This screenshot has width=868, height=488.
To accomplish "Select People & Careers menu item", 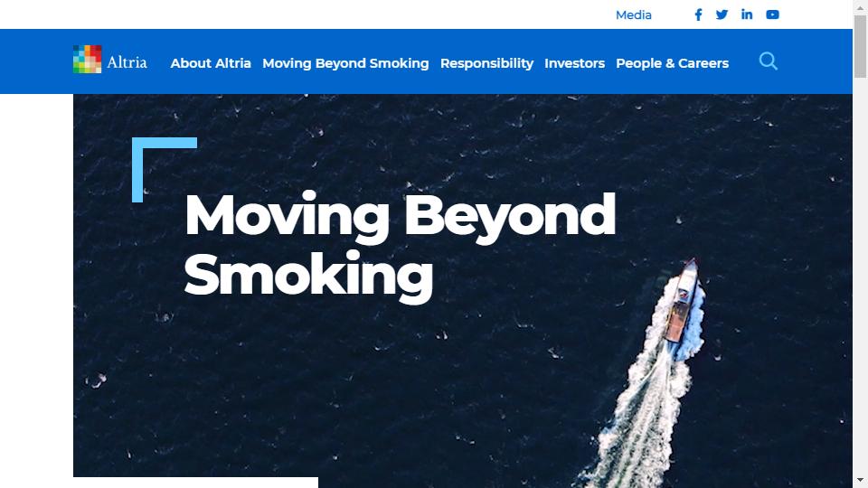I will (672, 63).
